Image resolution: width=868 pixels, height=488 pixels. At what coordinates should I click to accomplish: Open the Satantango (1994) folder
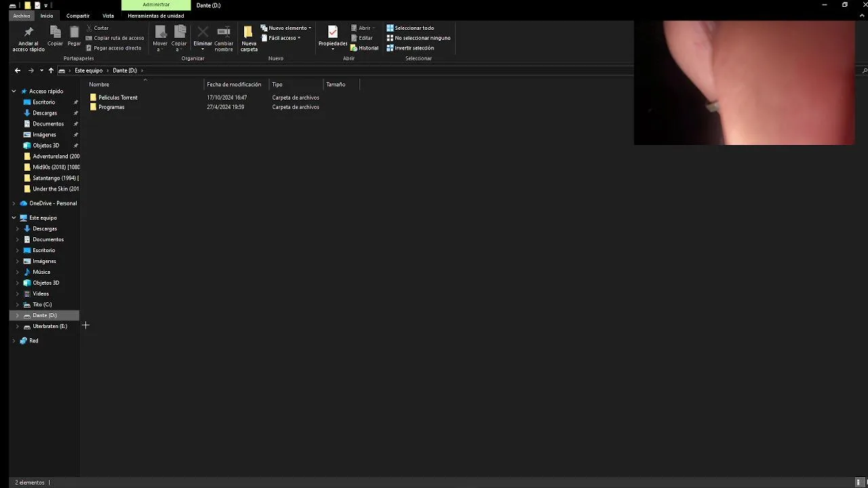point(51,178)
